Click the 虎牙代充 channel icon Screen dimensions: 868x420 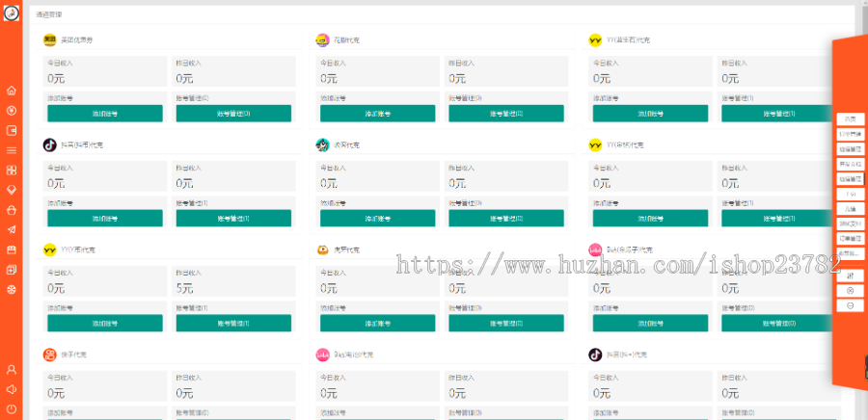coord(323,249)
